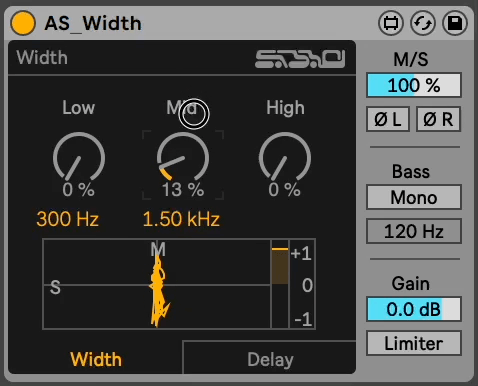Toggle the Ø R phase invert button

tap(438, 119)
